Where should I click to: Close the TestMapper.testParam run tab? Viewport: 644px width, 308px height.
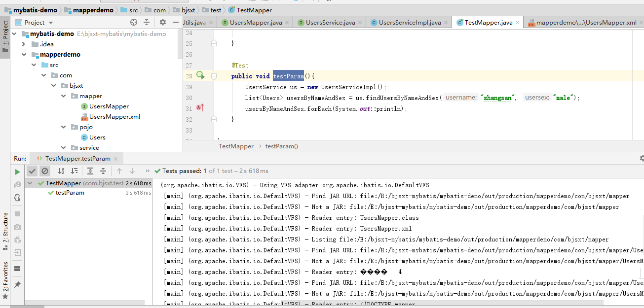[x=116, y=159]
